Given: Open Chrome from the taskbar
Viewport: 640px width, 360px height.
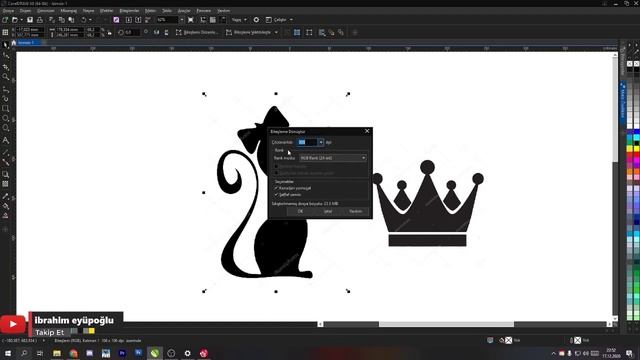Looking at the screenshot, I should (73, 353).
